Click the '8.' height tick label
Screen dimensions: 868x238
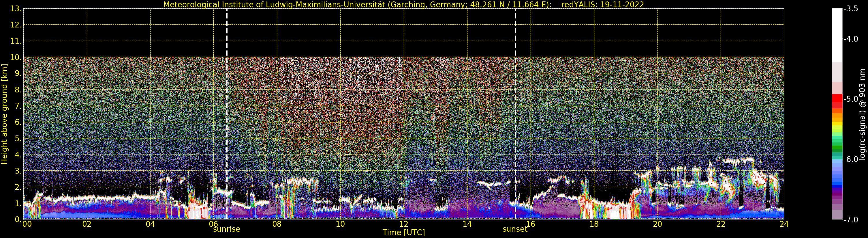18,90
